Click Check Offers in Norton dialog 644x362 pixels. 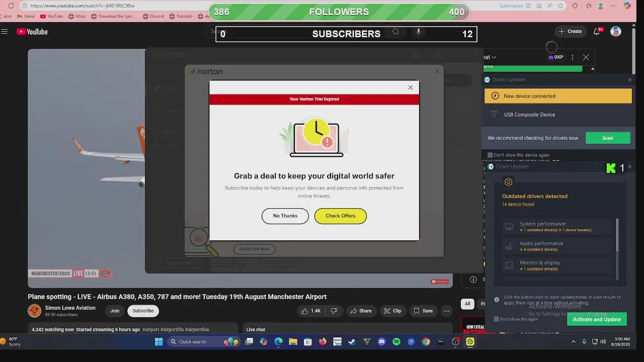point(341,216)
